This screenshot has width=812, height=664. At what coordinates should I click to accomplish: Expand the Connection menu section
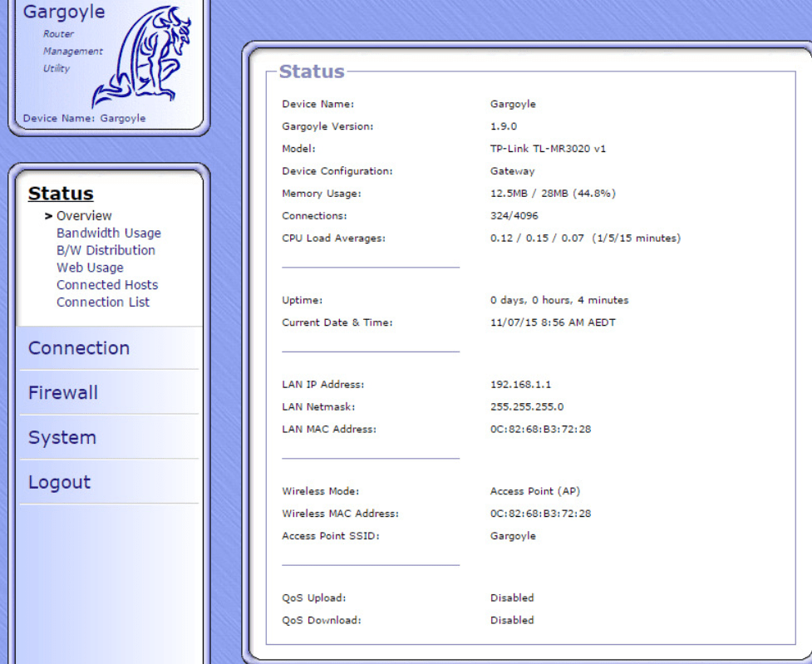click(79, 348)
